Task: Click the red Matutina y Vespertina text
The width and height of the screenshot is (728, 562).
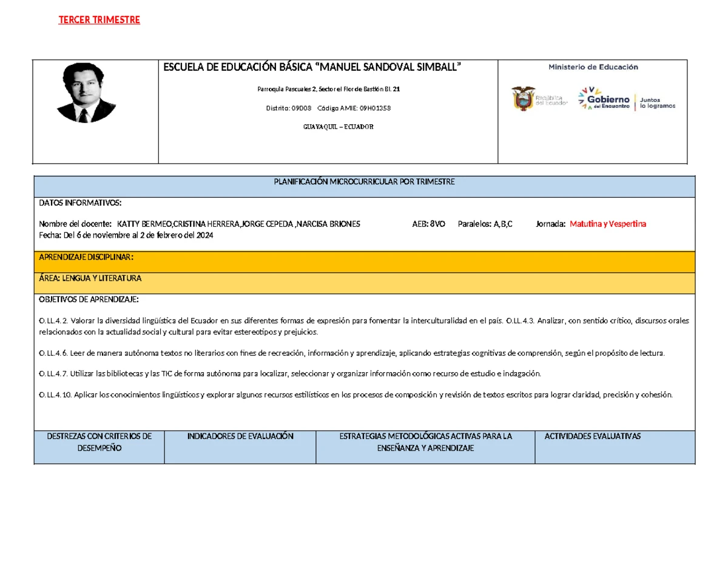Action: [608, 224]
